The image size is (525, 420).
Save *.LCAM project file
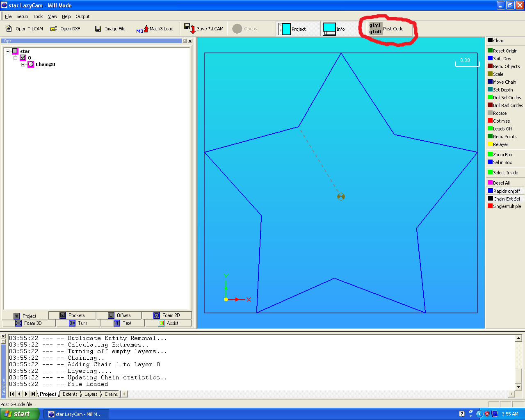(204, 29)
